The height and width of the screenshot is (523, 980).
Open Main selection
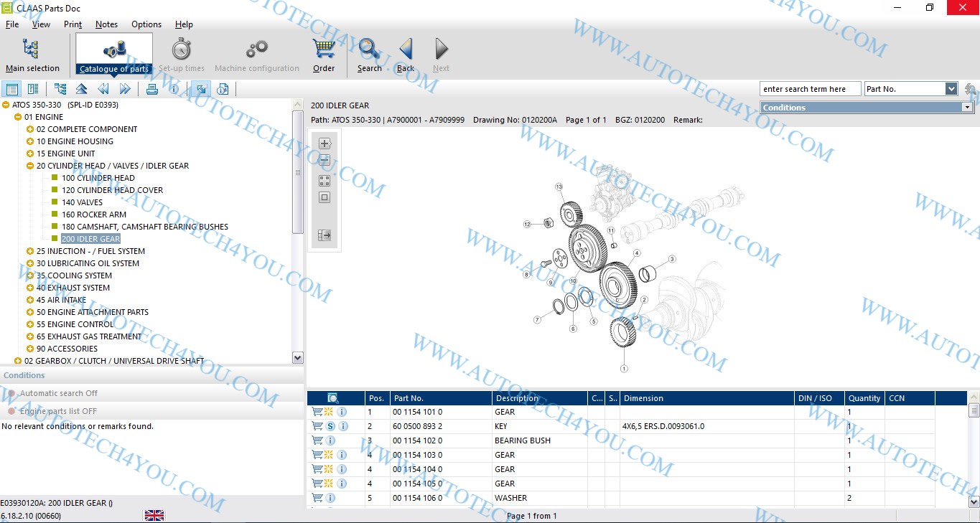tap(32, 55)
